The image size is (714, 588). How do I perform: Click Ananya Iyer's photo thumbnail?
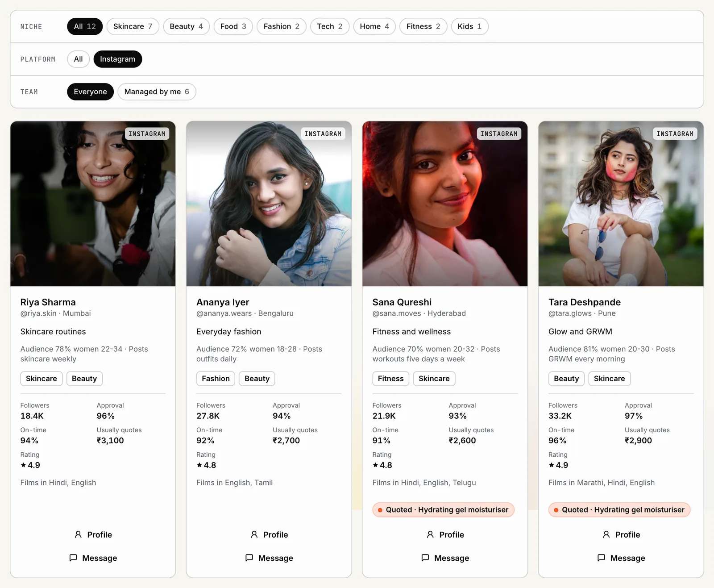click(269, 204)
